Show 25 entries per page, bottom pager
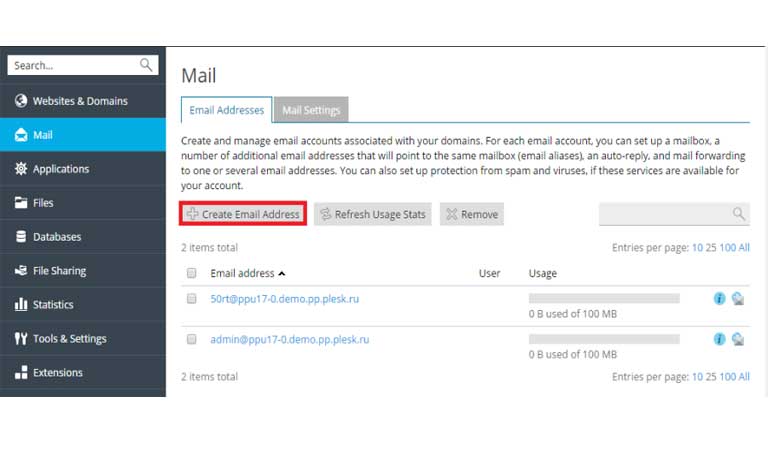This screenshot has width=768, height=450. click(x=711, y=377)
